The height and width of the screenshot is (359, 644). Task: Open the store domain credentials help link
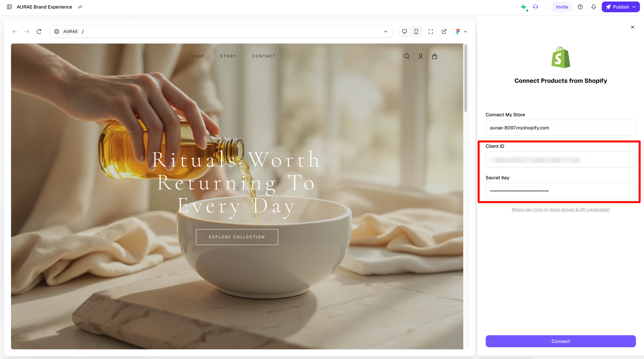[560, 209]
